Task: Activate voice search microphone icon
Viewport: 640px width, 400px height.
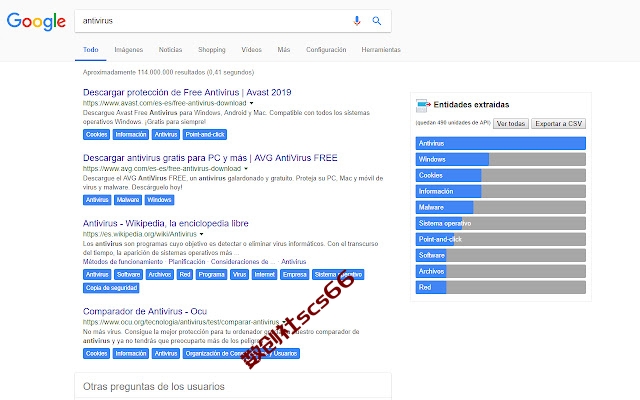Action: click(x=357, y=21)
